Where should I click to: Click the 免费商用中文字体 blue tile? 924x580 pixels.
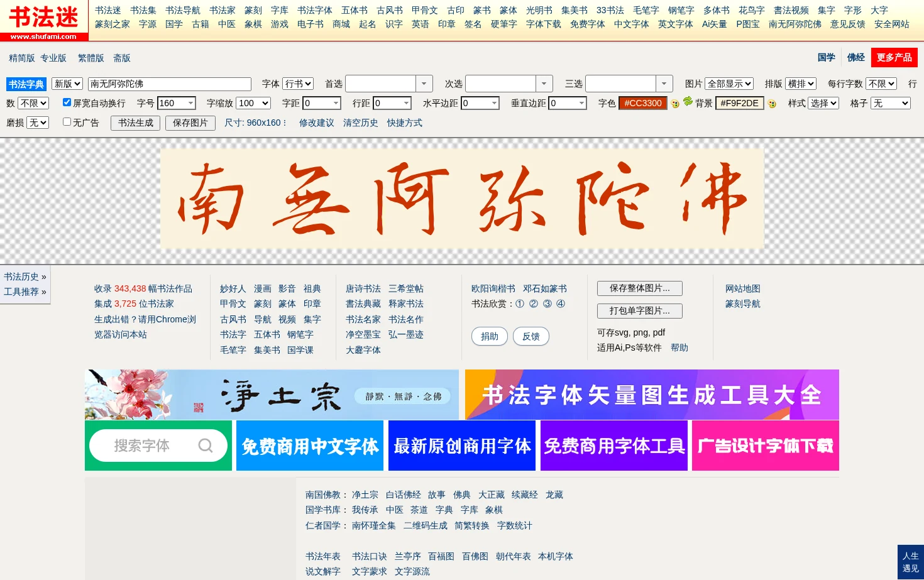pos(310,446)
